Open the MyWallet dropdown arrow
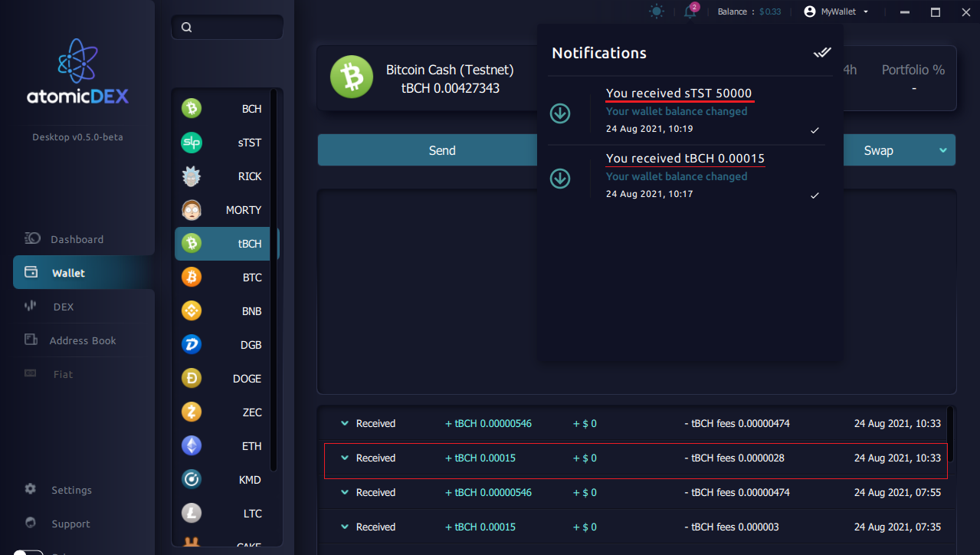Viewport: 980px width, 555px height. pos(866,11)
